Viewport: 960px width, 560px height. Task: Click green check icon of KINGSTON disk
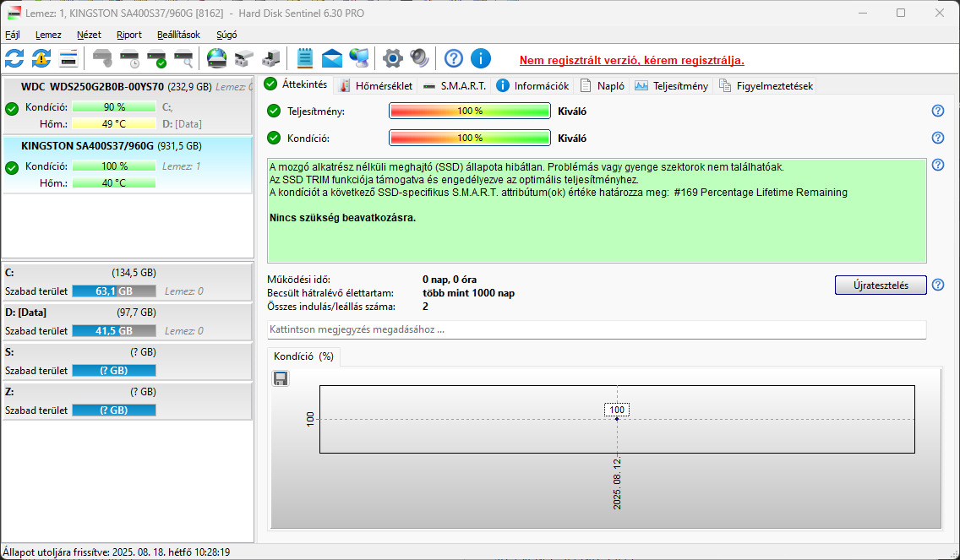coord(12,168)
